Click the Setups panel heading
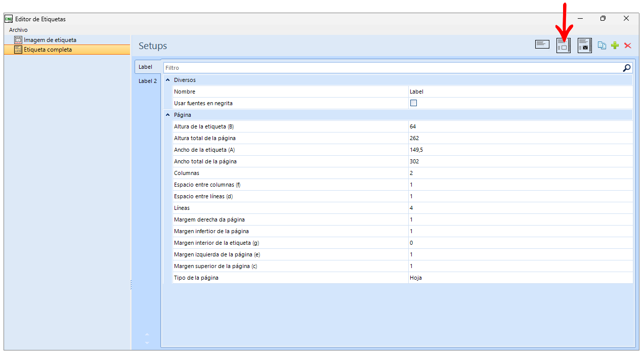This screenshot has height=353, width=644. [153, 46]
